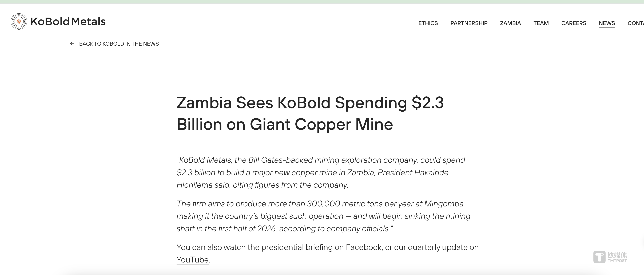Click the 钛媒体 TMTPOST watermark text
644x275 pixels.
617,257
